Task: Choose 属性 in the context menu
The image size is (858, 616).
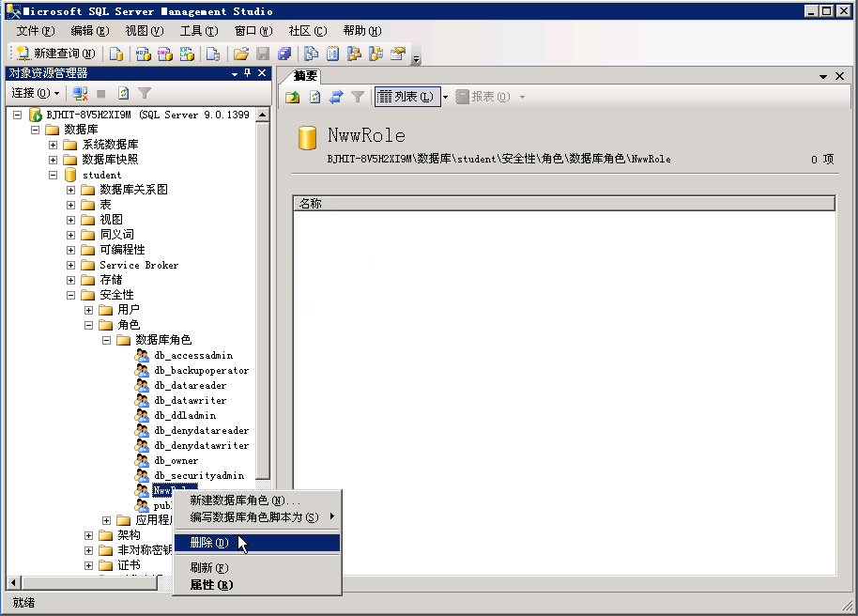Action: 257,585
